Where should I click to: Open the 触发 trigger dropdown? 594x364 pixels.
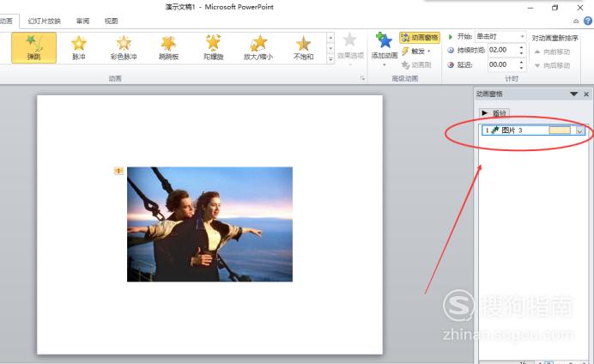click(x=416, y=51)
